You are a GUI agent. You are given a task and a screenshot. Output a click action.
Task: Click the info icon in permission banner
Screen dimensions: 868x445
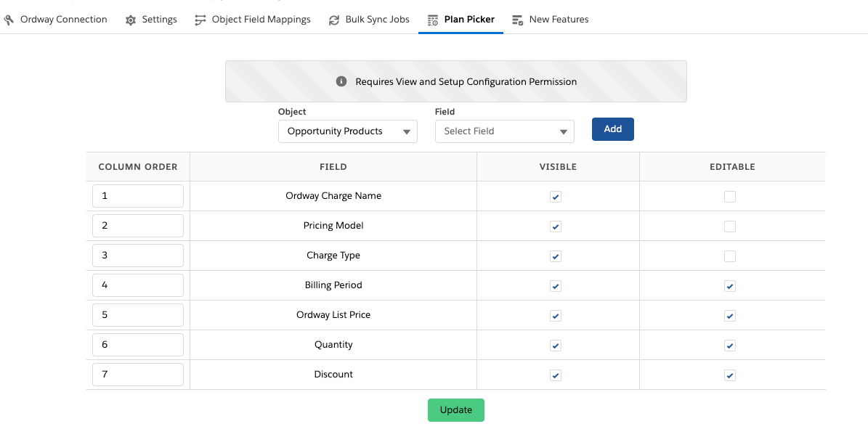(341, 81)
